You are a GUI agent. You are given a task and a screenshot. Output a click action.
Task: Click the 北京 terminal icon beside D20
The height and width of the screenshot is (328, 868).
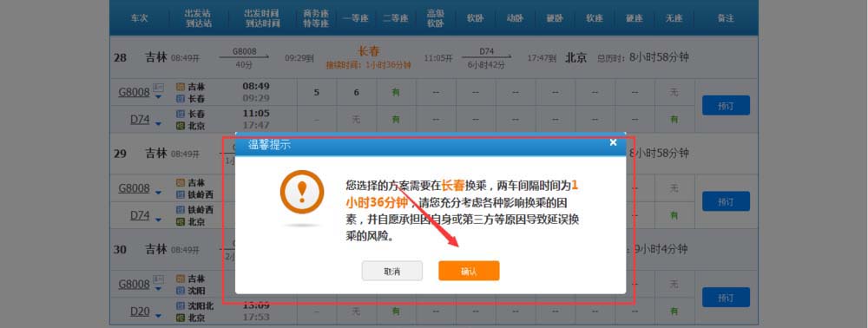(x=180, y=318)
